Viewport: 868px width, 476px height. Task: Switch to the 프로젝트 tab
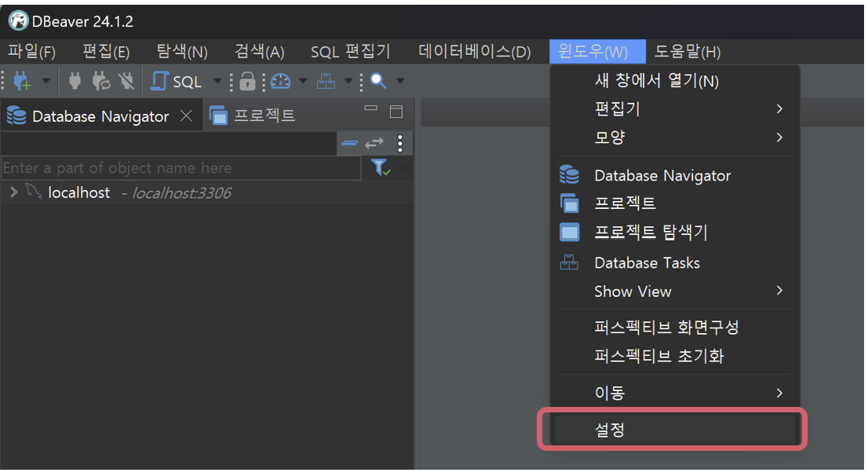click(x=253, y=115)
